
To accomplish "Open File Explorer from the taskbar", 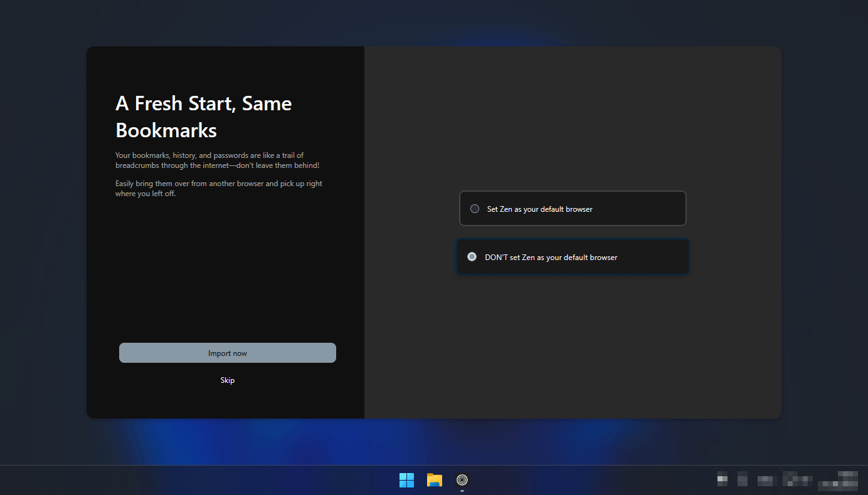I will tap(435, 480).
